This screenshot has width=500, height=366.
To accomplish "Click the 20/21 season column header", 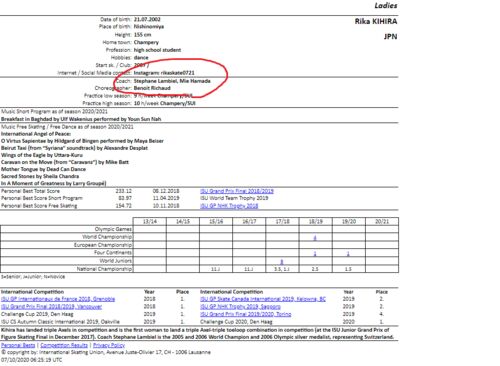I will click(x=382, y=221).
